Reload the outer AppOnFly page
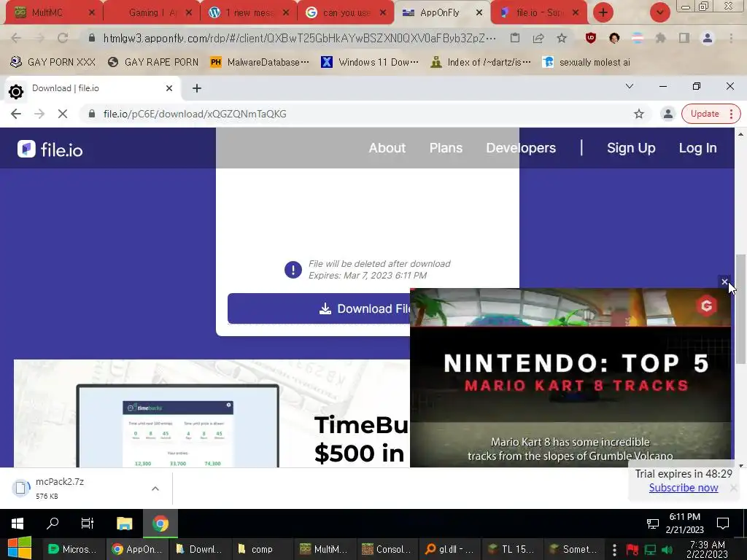 point(63,38)
